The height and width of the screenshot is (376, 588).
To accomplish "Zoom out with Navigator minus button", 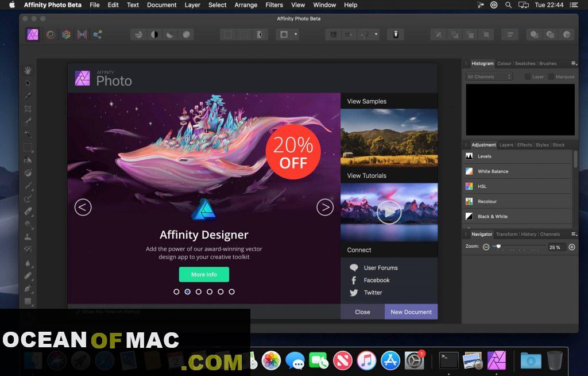I will tap(486, 247).
